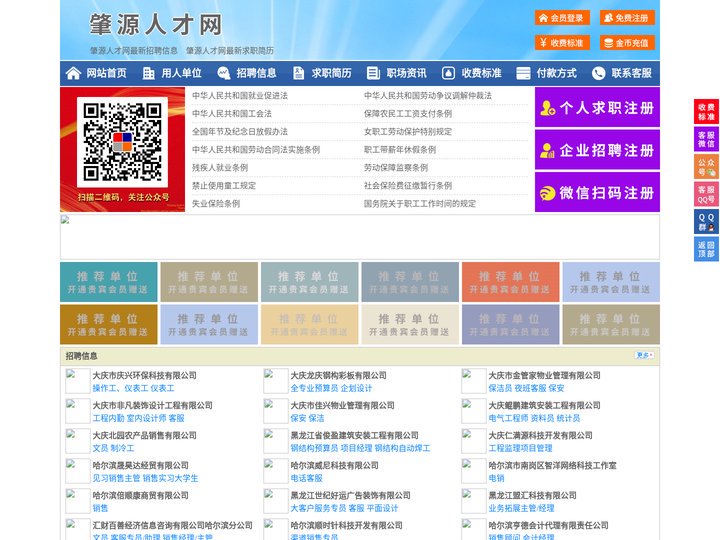720x540 pixels.
Task: Open link 职工带薪年休假条例
Action: [x=400, y=150]
